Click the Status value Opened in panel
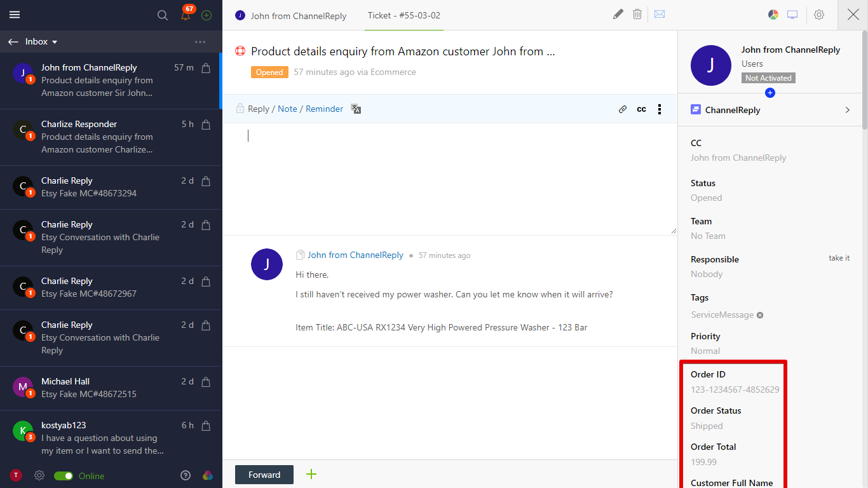Image resolution: width=868 pixels, height=488 pixels. click(706, 198)
